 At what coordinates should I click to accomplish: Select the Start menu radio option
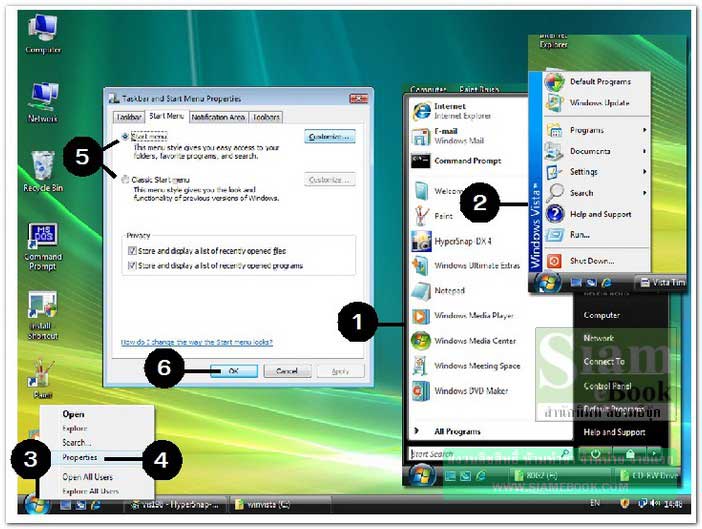point(125,136)
